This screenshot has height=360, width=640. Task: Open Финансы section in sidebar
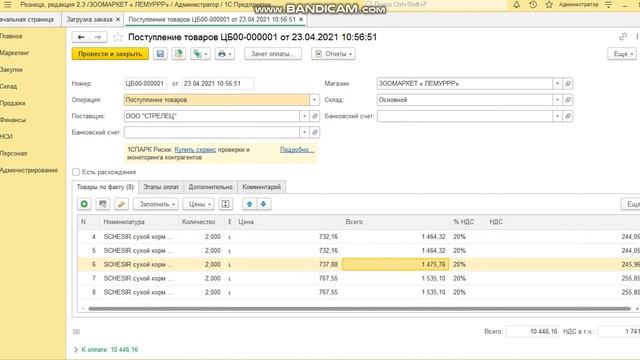tap(13, 120)
